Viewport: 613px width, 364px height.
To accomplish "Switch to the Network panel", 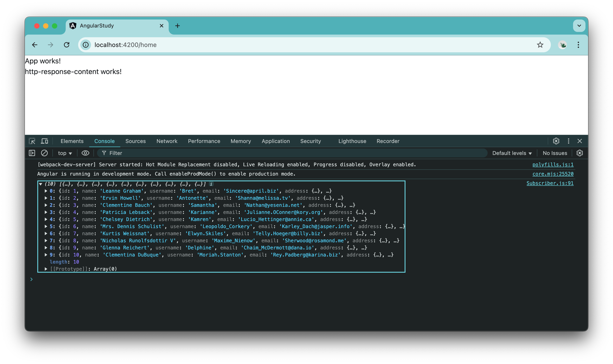I will coord(167,141).
